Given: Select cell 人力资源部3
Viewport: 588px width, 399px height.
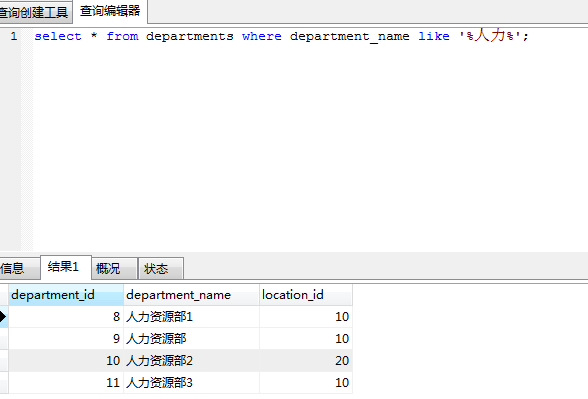Looking at the screenshot, I should (191, 383).
